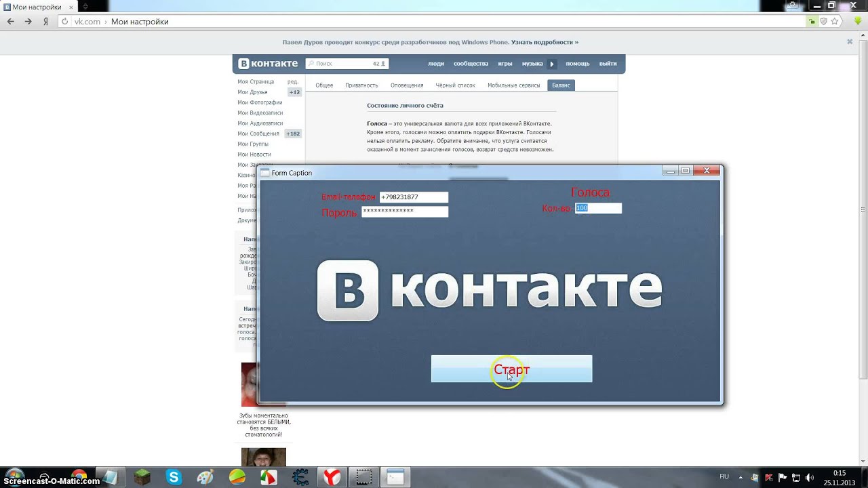Dismiss the Windows Phone contest banner
Image resolution: width=868 pixels, height=488 pixels.
pyautogui.click(x=850, y=42)
